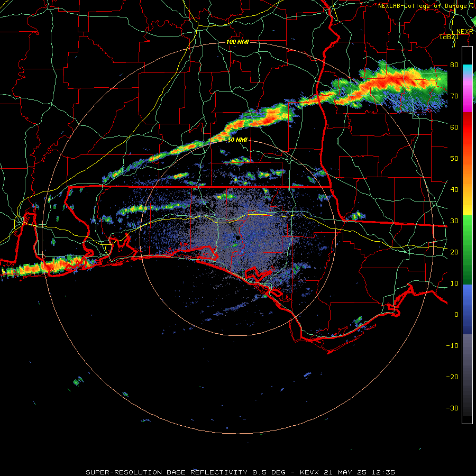Image resolution: width=476 pixels, height=476 pixels.
Task: Click the 20 value on the dBZ scale
Action: click(x=454, y=252)
